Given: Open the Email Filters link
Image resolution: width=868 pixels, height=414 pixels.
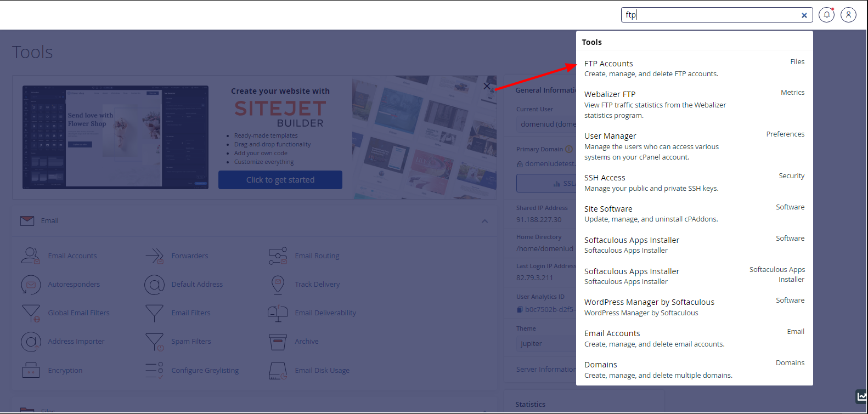Looking at the screenshot, I should pyautogui.click(x=191, y=313).
